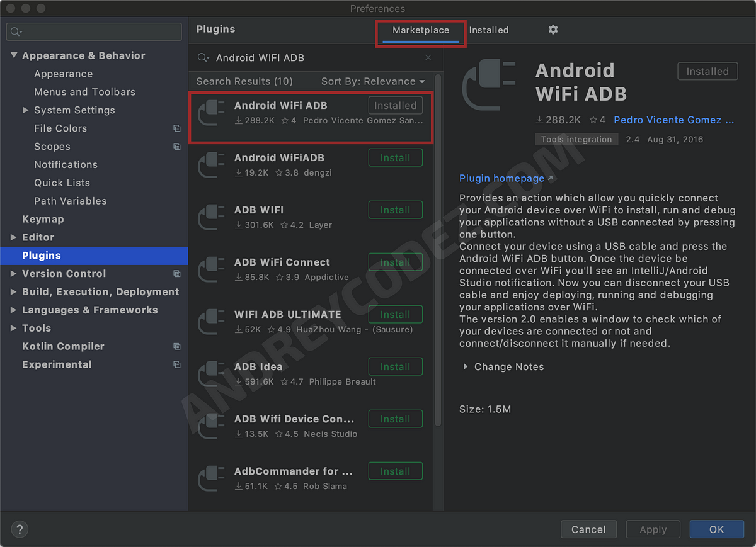
Task: Install the AdbCommander plugin
Action: click(395, 471)
